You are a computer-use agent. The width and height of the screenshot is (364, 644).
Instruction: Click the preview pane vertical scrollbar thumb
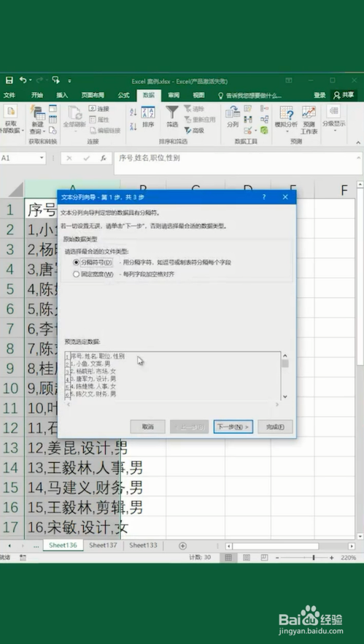point(284,364)
